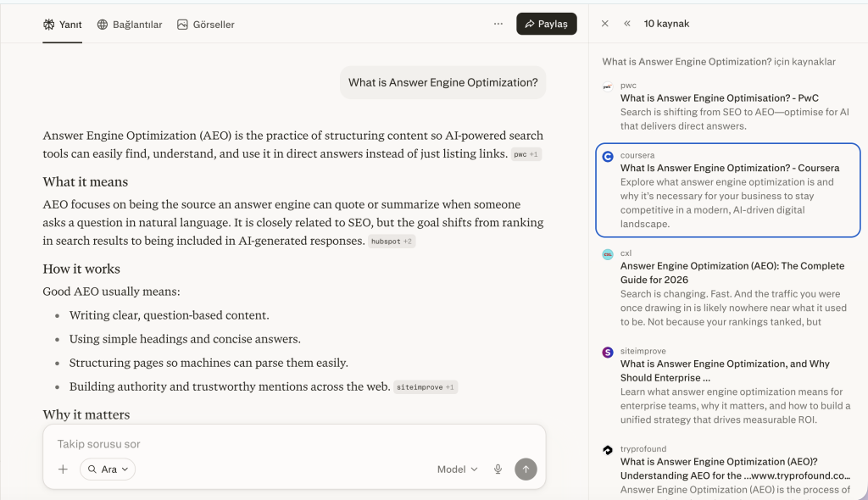Click the 'What is Answer Engine Optimization?' query bubble
Viewport: 868px width, 500px height.
[x=442, y=82]
